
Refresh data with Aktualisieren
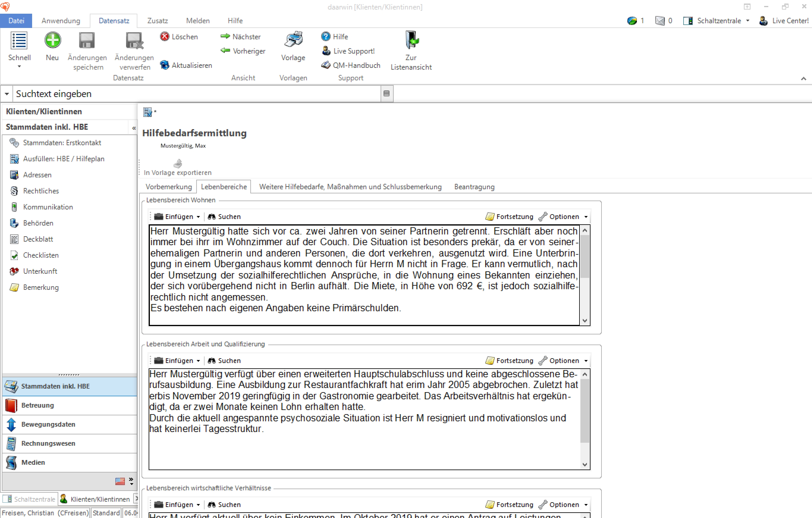tap(186, 65)
